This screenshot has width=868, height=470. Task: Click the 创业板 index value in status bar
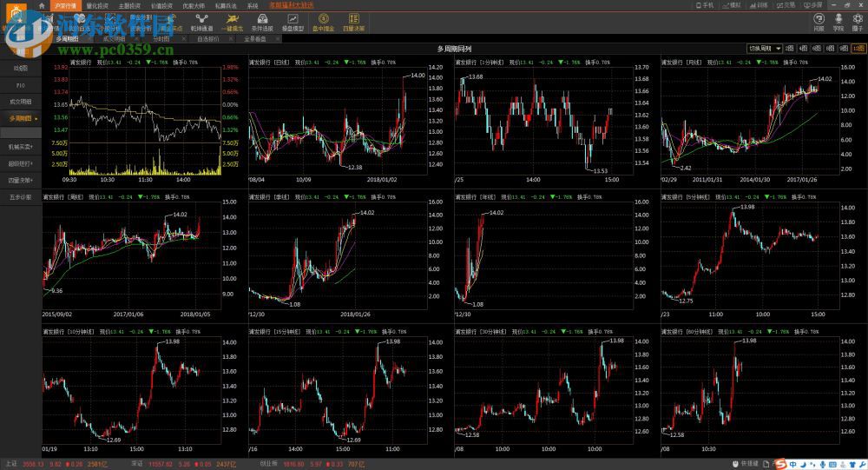pos(293,464)
